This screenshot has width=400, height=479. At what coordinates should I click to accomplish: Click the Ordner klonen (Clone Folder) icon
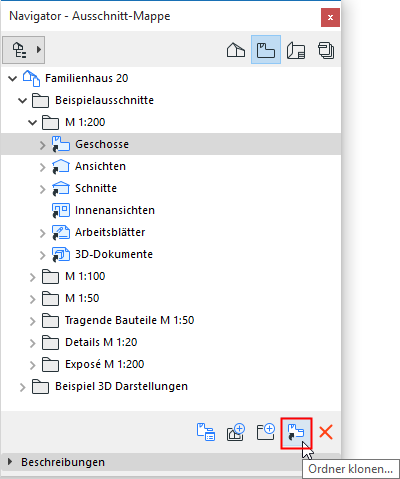[296, 433]
